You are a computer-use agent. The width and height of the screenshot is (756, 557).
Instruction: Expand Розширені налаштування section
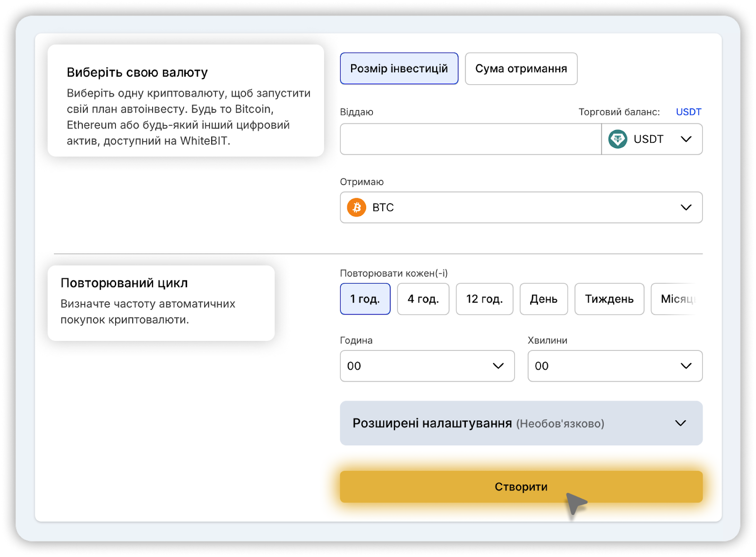pyautogui.click(x=520, y=423)
